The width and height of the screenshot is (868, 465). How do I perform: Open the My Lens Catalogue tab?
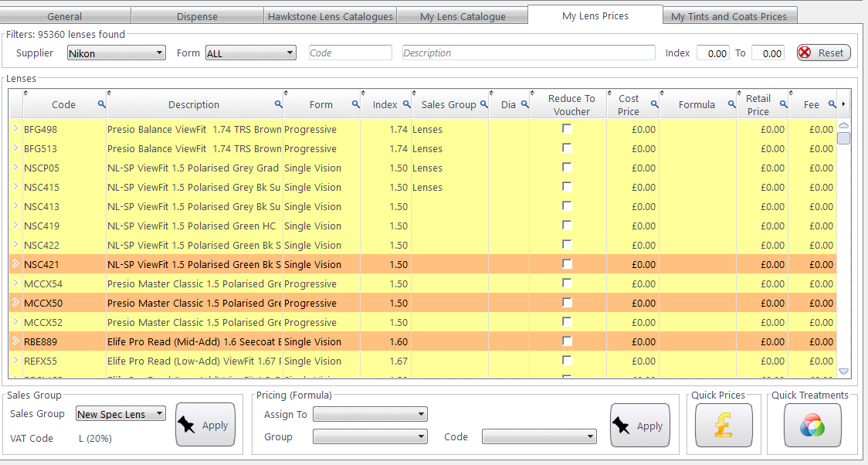(463, 16)
